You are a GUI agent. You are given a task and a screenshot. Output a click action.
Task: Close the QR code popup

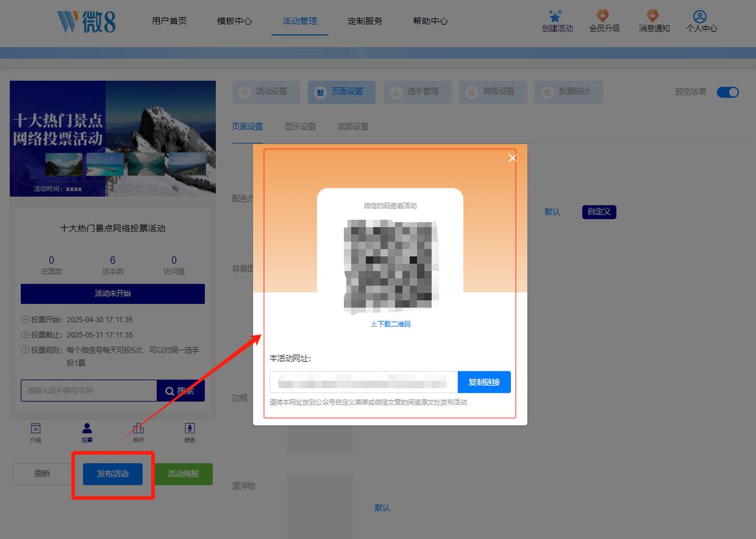coord(512,158)
